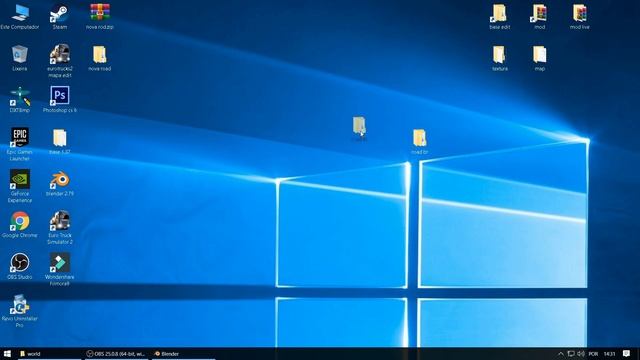The height and width of the screenshot is (360, 640).
Task: Open the volume tray icon
Action: (581, 354)
